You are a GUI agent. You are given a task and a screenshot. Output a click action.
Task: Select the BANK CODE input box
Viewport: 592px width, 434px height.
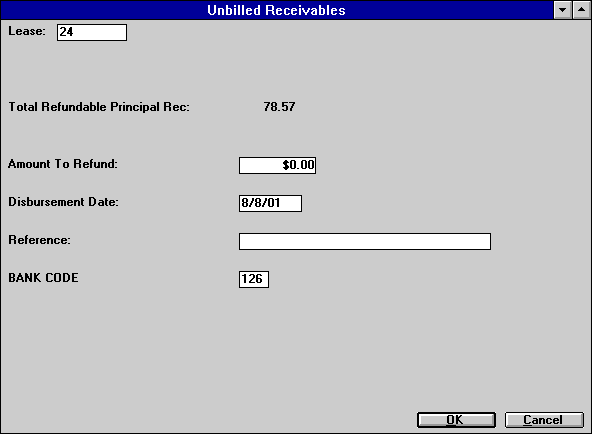tap(254, 279)
